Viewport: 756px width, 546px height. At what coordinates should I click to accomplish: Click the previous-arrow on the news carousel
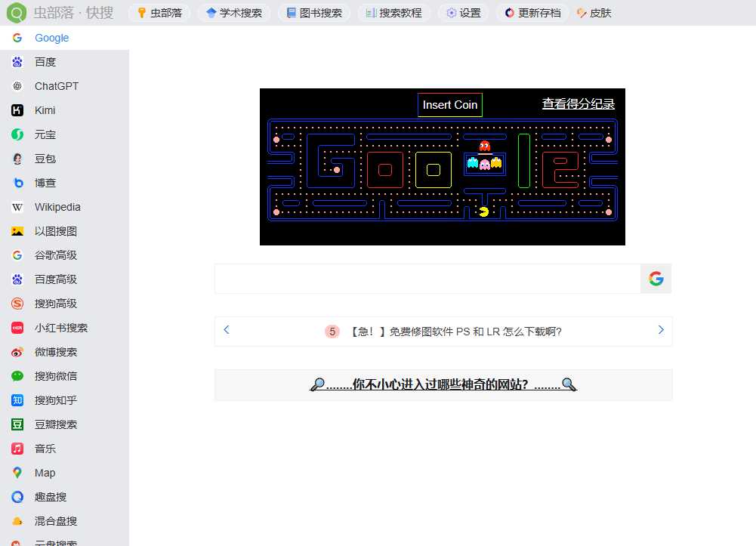tap(226, 330)
